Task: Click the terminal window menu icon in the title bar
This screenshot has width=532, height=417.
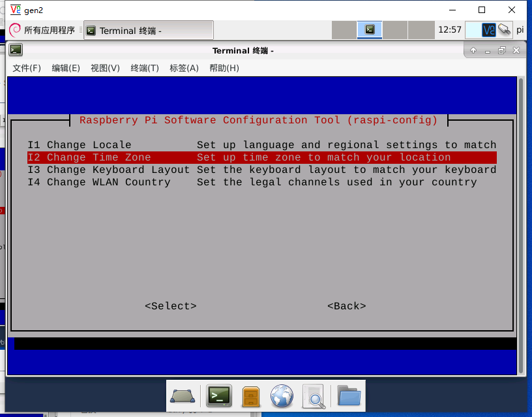Action: (x=16, y=50)
